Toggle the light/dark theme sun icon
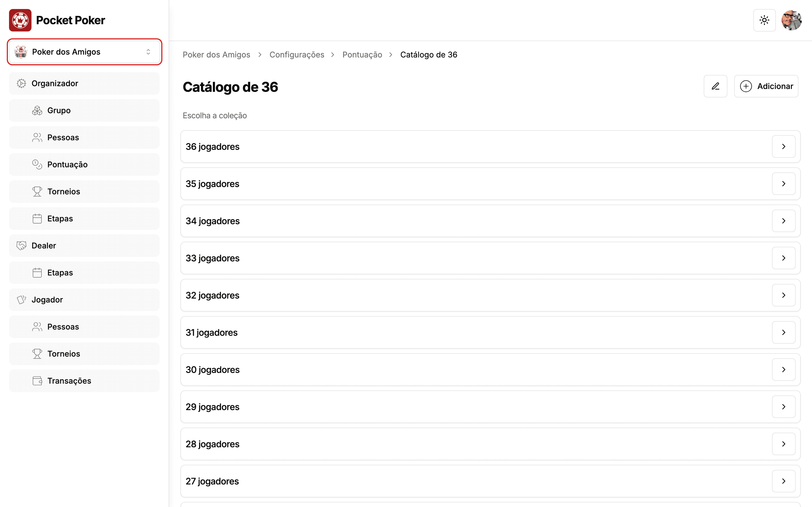 (764, 20)
